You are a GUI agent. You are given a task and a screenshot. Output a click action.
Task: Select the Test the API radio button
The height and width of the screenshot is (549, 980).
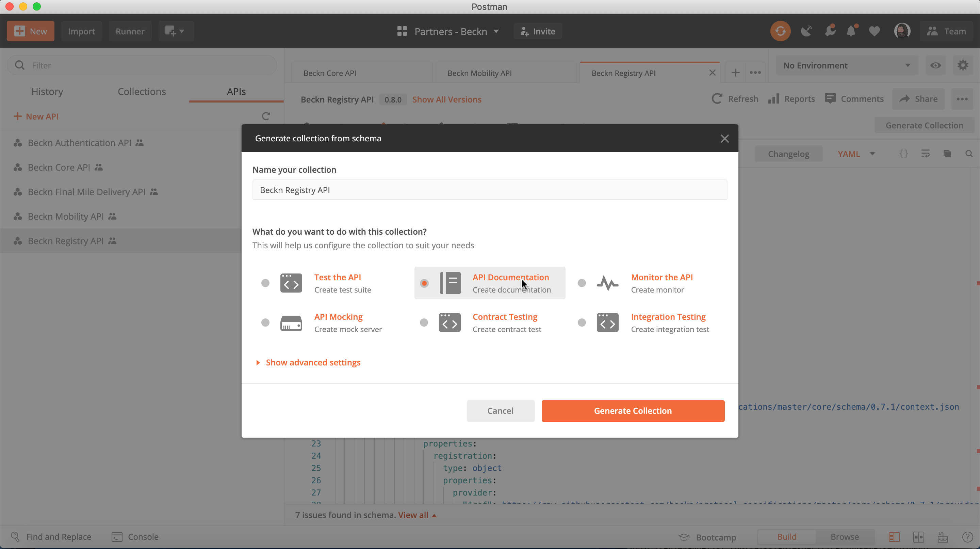point(265,283)
